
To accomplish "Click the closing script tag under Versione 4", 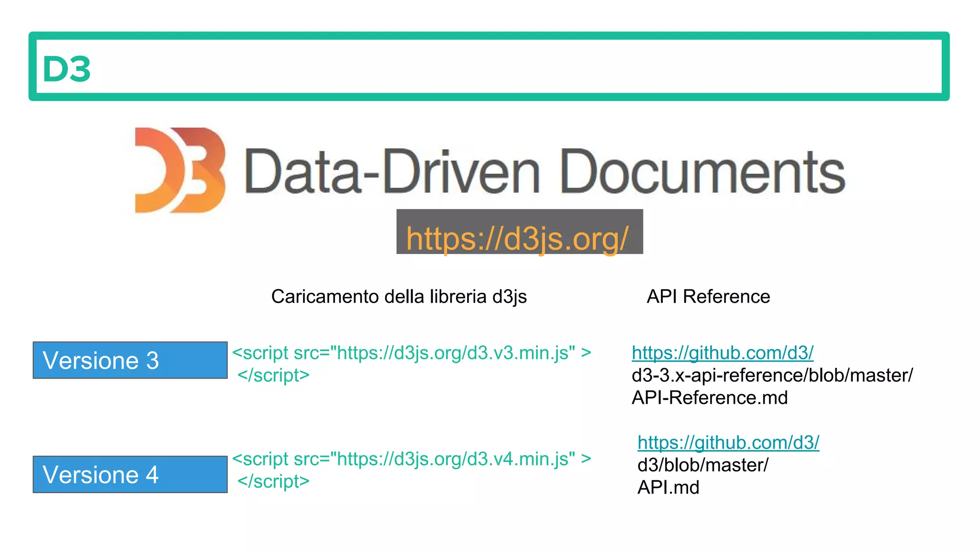I will point(273,481).
